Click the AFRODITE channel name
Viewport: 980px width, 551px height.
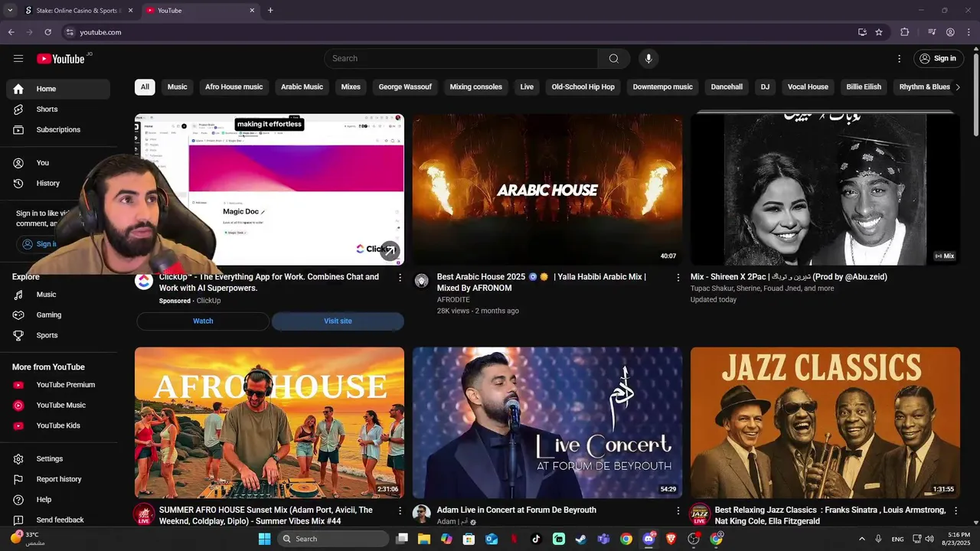click(x=453, y=300)
